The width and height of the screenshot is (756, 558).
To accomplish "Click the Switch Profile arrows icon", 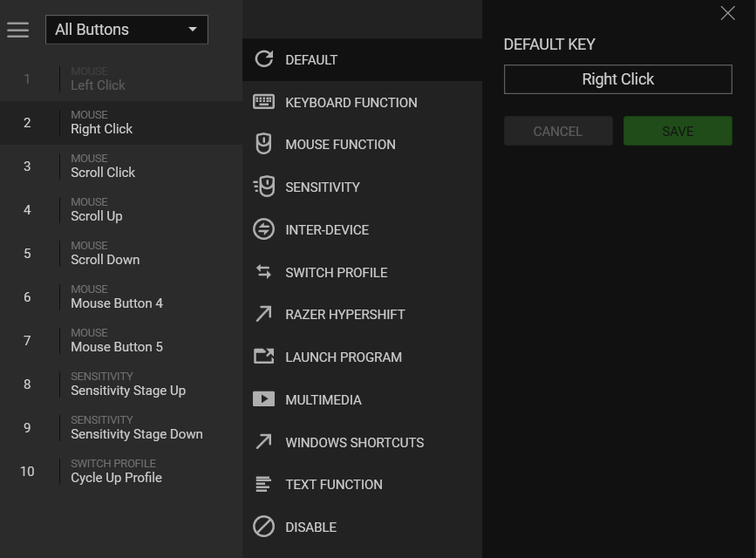I will 263,272.
